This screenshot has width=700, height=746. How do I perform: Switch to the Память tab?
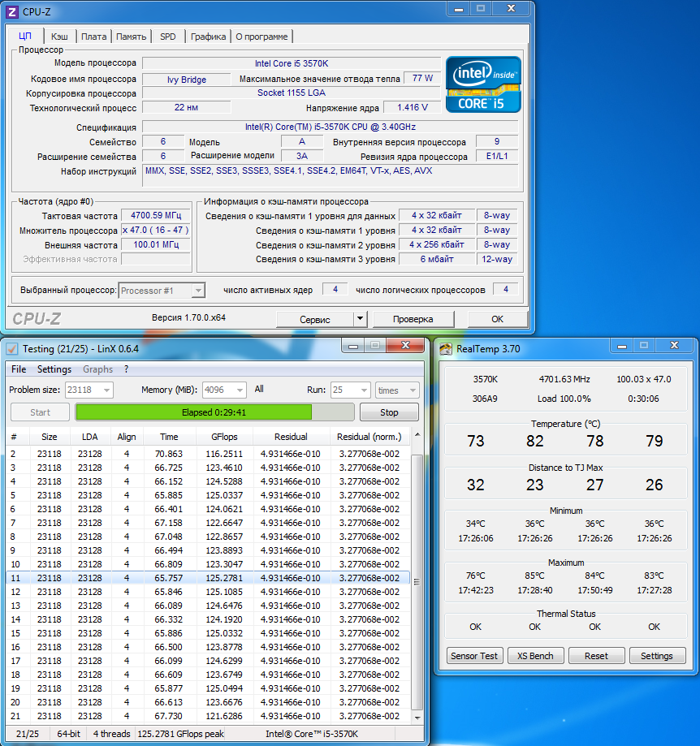(132, 37)
